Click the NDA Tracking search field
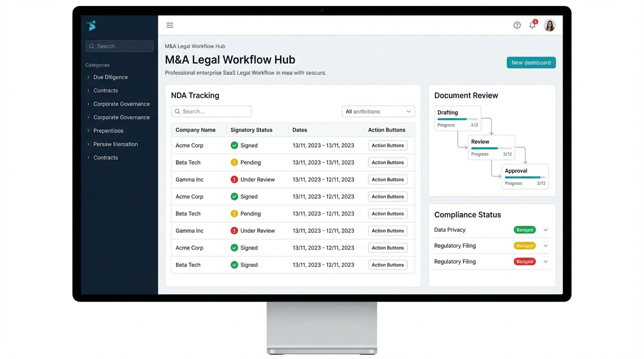Viewport: 644px width, 359px height. click(x=211, y=111)
